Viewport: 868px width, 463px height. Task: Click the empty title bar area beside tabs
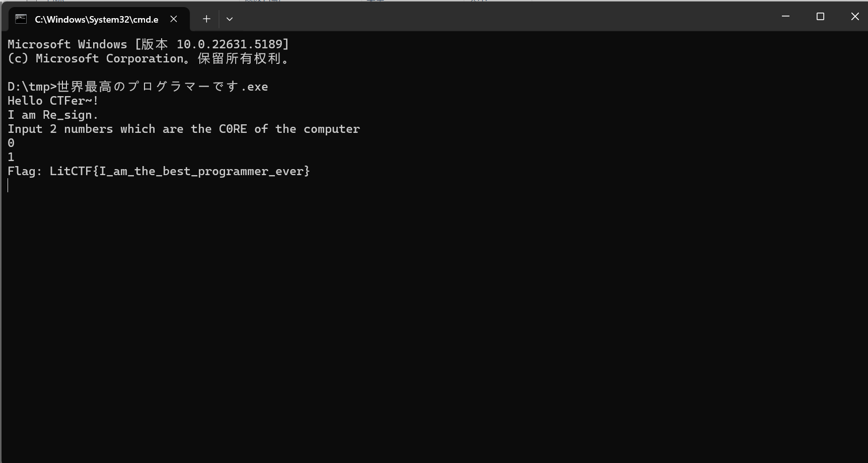503,17
